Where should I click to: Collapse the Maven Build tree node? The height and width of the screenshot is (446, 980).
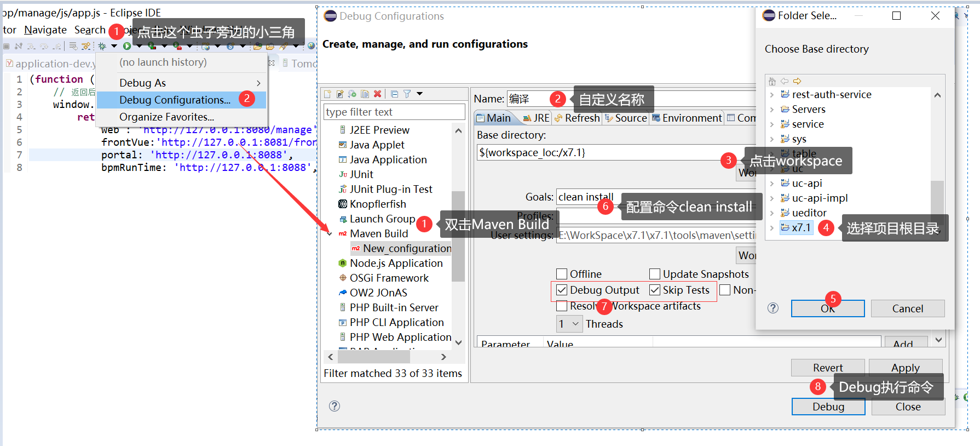tap(330, 233)
